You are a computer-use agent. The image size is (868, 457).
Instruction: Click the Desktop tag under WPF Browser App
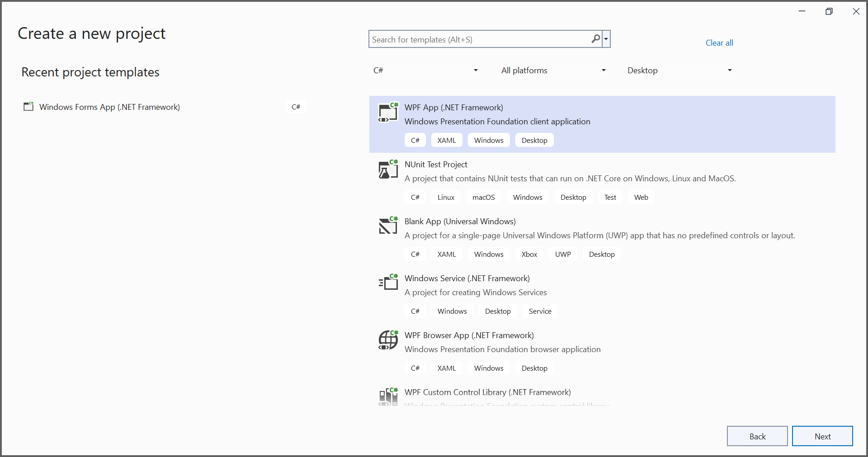click(534, 368)
